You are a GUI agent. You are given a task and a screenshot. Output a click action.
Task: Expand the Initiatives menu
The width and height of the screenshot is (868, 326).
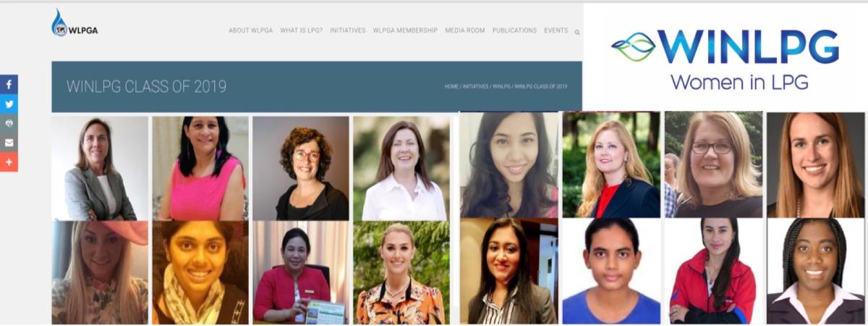[x=348, y=30]
